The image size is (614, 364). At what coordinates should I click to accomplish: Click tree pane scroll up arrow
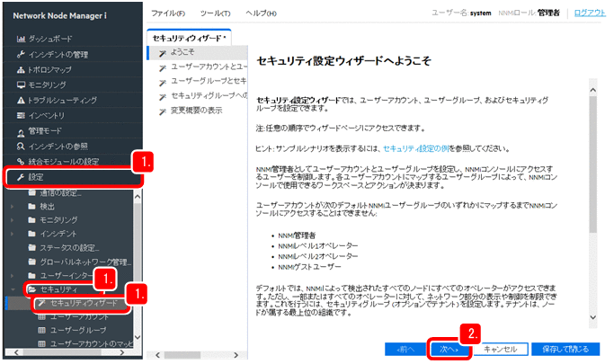click(x=138, y=197)
